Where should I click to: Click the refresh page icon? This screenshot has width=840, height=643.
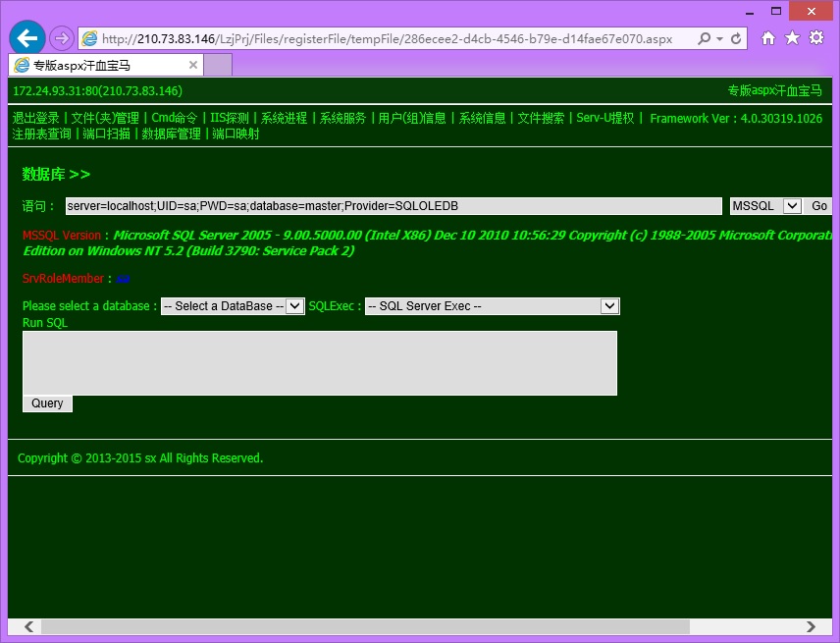click(736, 38)
